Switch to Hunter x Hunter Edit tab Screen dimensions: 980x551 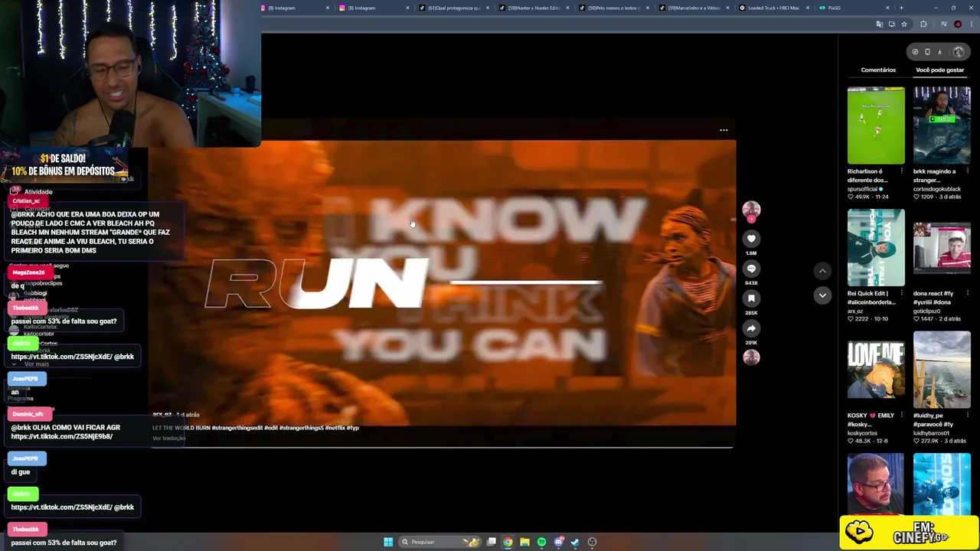534,8
